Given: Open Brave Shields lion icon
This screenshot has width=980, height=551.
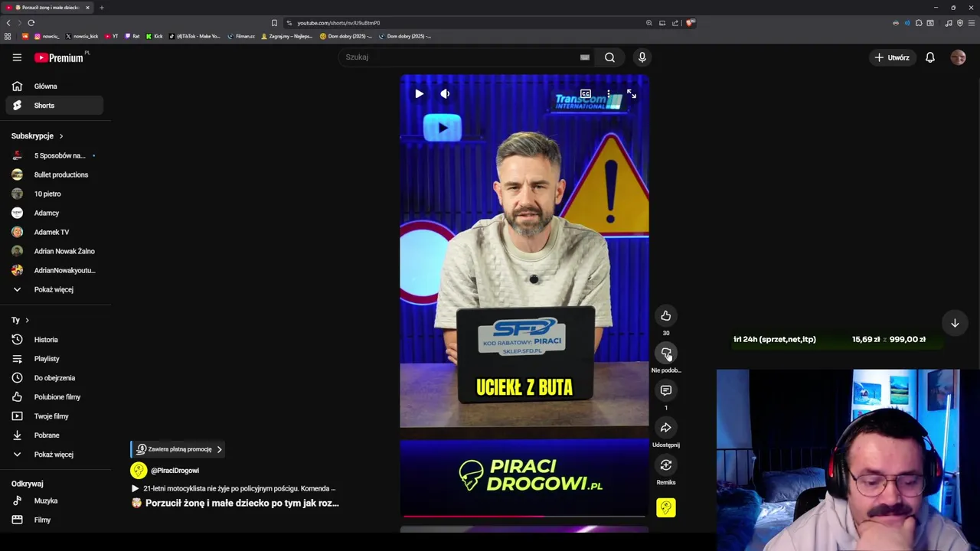Looking at the screenshot, I should click(x=690, y=23).
